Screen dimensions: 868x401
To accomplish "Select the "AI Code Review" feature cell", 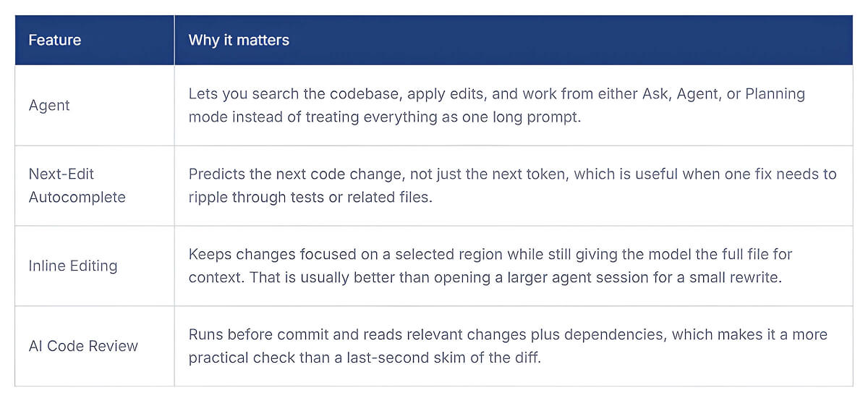I will click(83, 346).
